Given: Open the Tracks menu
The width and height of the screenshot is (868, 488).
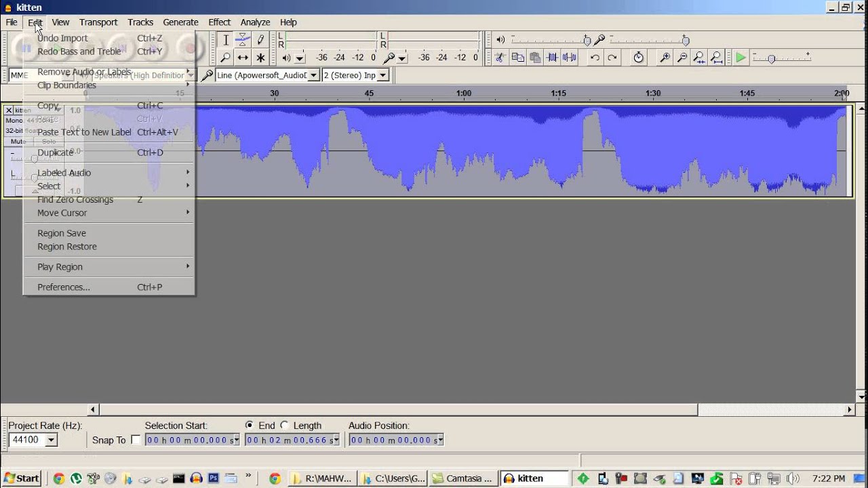Looking at the screenshot, I should click(x=140, y=22).
